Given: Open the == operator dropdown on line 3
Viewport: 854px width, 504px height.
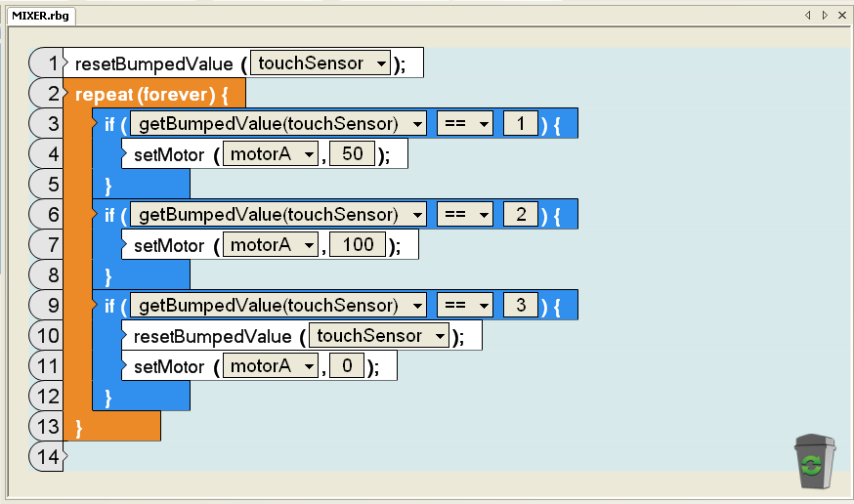Looking at the screenshot, I should 465,123.
